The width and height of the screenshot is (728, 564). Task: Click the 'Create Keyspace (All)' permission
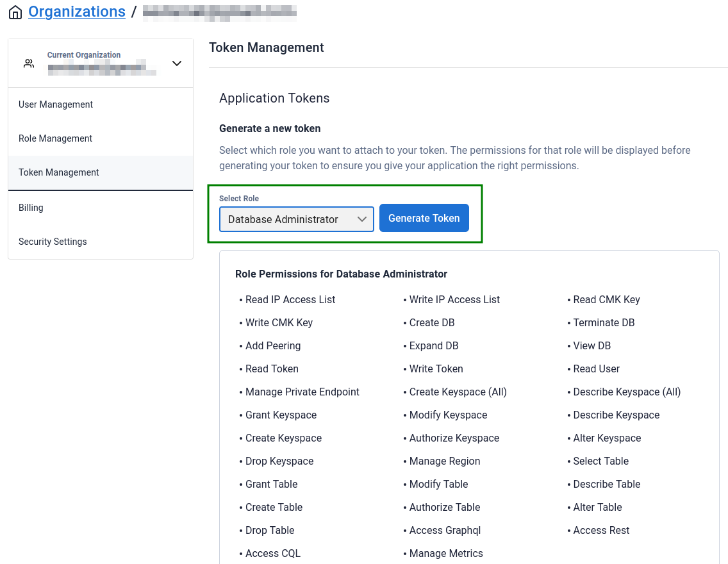[458, 392]
